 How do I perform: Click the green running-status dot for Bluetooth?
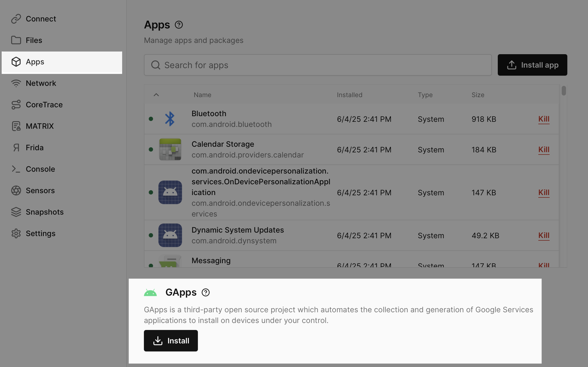(151, 119)
